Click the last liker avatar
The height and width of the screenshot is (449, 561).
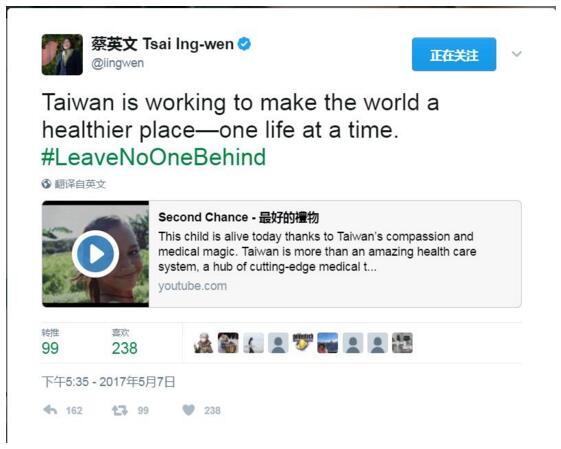[x=402, y=343]
